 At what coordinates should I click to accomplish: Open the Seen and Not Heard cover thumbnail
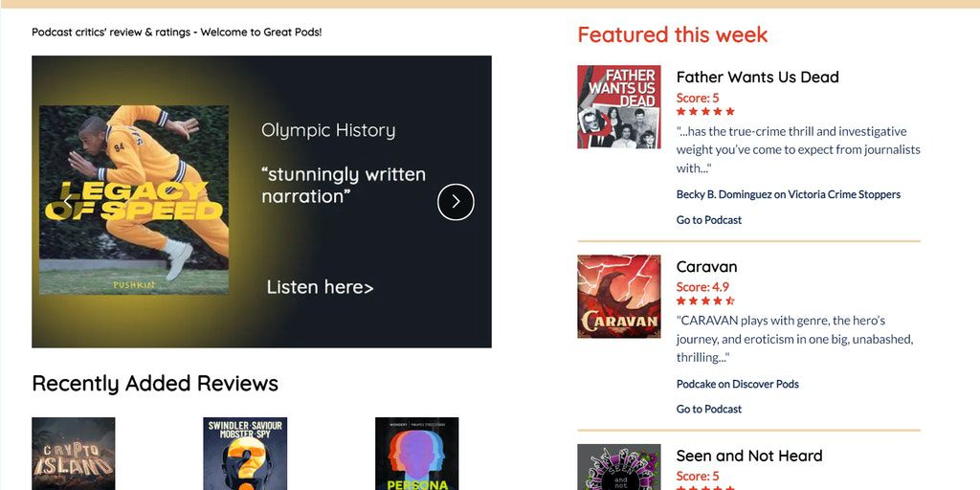point(619,467)
